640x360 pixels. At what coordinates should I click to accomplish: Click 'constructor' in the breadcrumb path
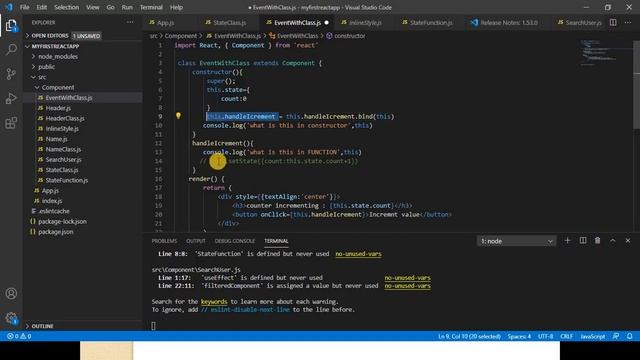point(349,36)
